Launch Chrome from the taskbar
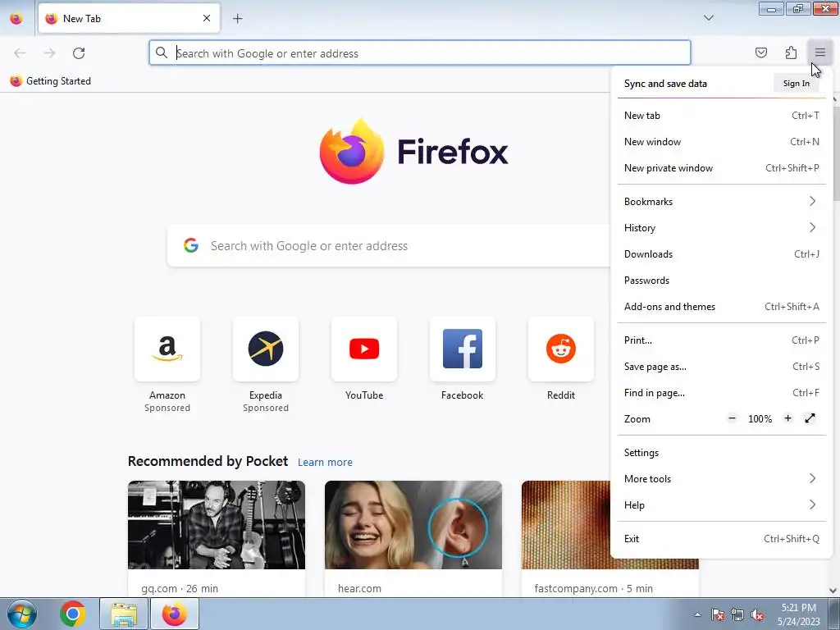The image size is (840, 630). (x=73, y=614)
